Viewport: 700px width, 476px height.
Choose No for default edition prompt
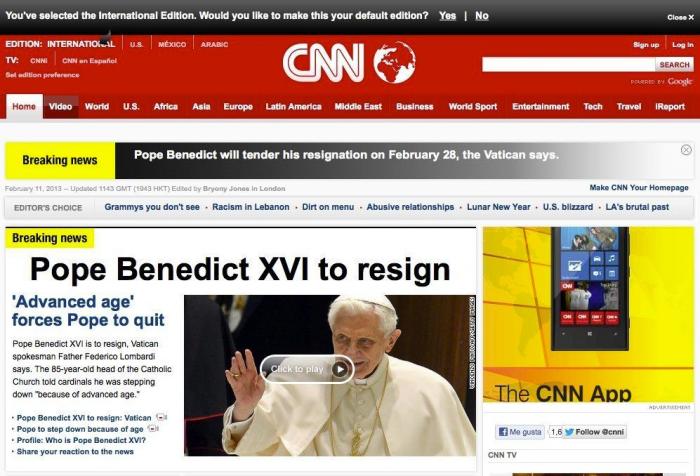pyautogui.click(x=482, y=16)
